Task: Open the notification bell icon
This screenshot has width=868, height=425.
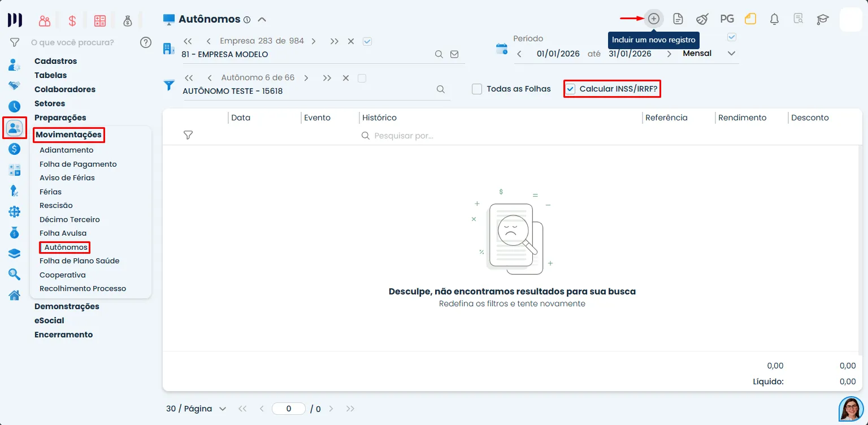Action: pyautogui.click(x=774, y=19)
